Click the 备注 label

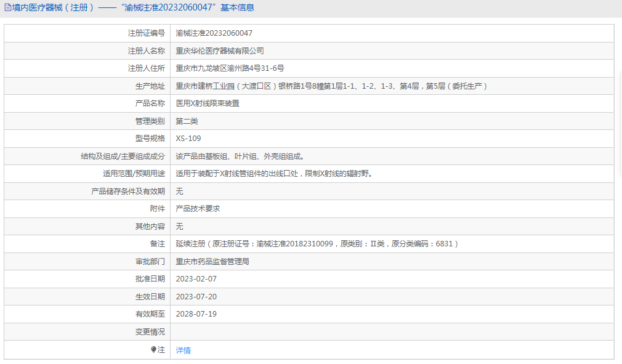click(x=158, y=244)
